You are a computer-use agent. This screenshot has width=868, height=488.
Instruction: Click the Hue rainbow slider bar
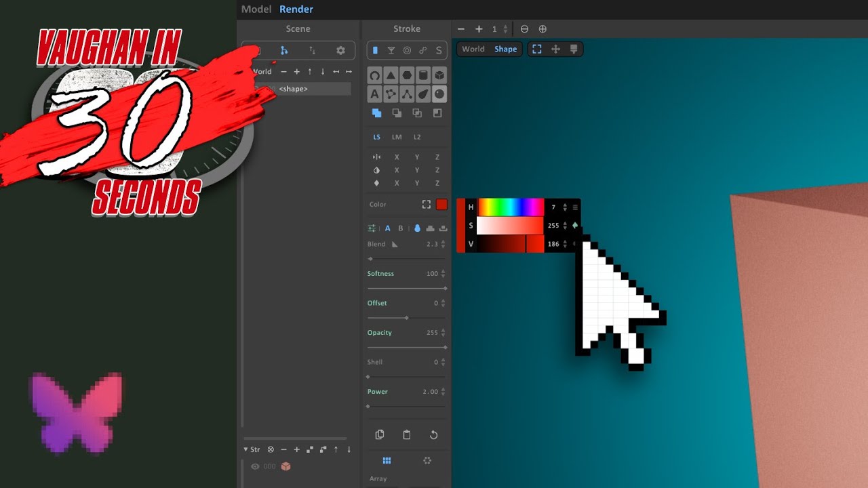tap(511, 207)
